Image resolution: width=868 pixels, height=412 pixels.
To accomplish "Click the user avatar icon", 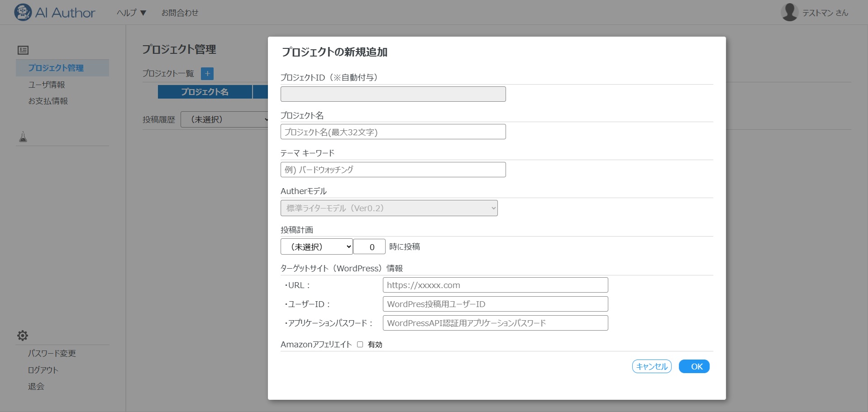I will [789, 12].
